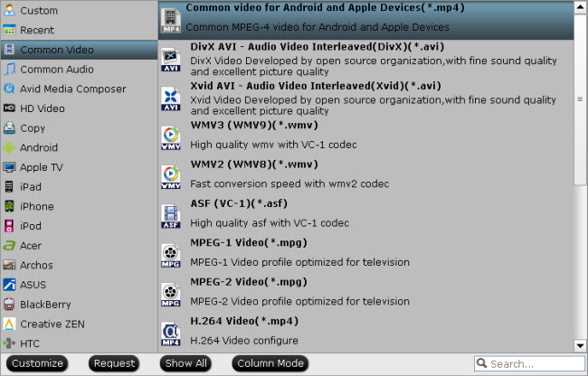Click the scrollbar down arrow
The width and height of the screenshot is (588, 376).
tap(580, 345)
